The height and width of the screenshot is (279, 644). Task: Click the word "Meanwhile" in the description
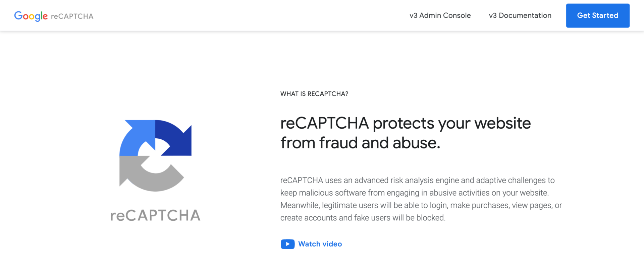coord(299,205)
